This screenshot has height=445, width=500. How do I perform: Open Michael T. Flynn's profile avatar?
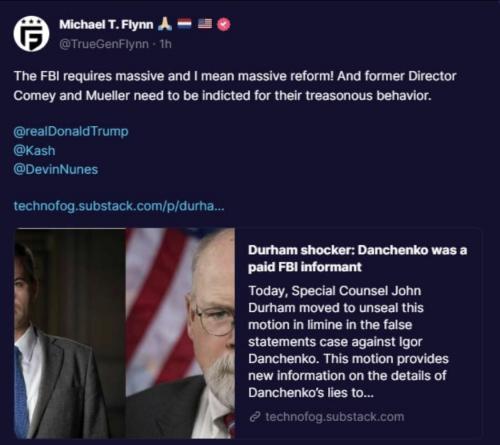click(x=31, y=34)
